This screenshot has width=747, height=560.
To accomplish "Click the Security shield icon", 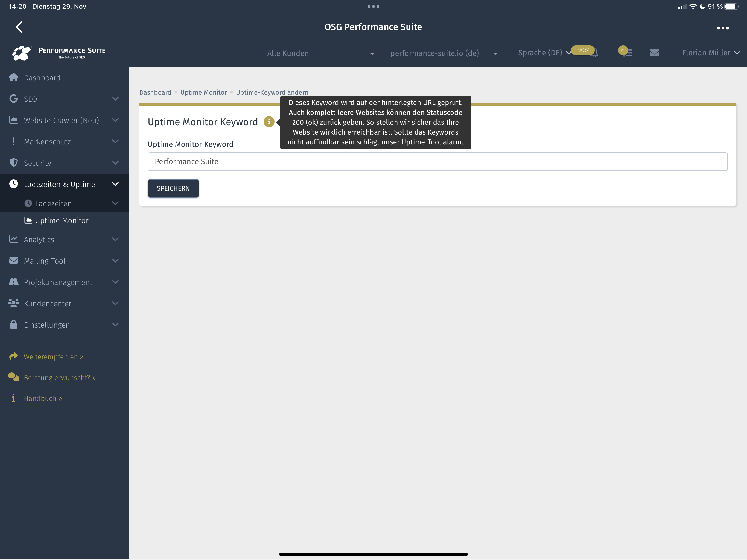I will (x=13, y=163).
